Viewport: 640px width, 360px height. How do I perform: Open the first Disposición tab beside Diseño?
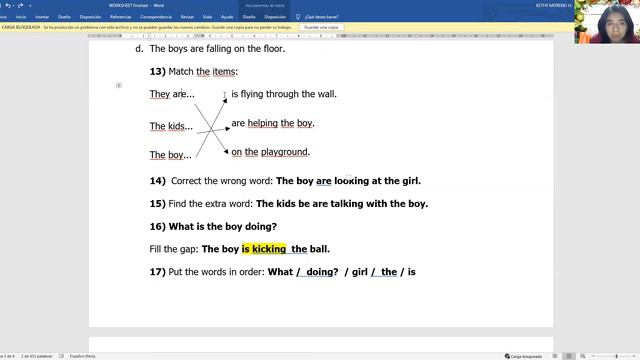[x=90, y=17]
